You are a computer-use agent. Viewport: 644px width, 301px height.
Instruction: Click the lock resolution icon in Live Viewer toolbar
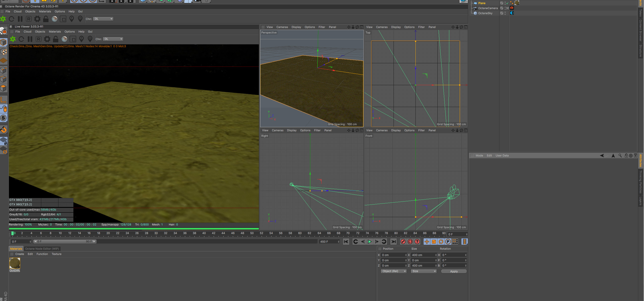[55, 39]
